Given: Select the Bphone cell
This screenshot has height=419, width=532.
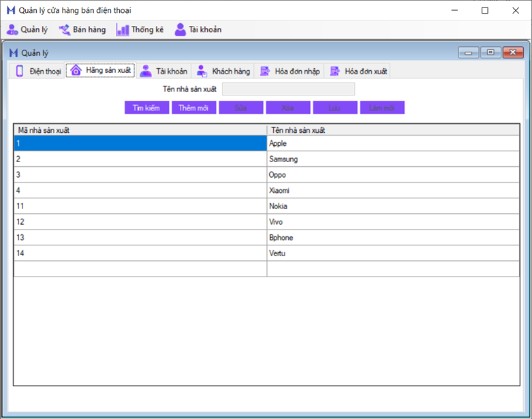Looking at the screenshot, I should (x=393, y=238).
